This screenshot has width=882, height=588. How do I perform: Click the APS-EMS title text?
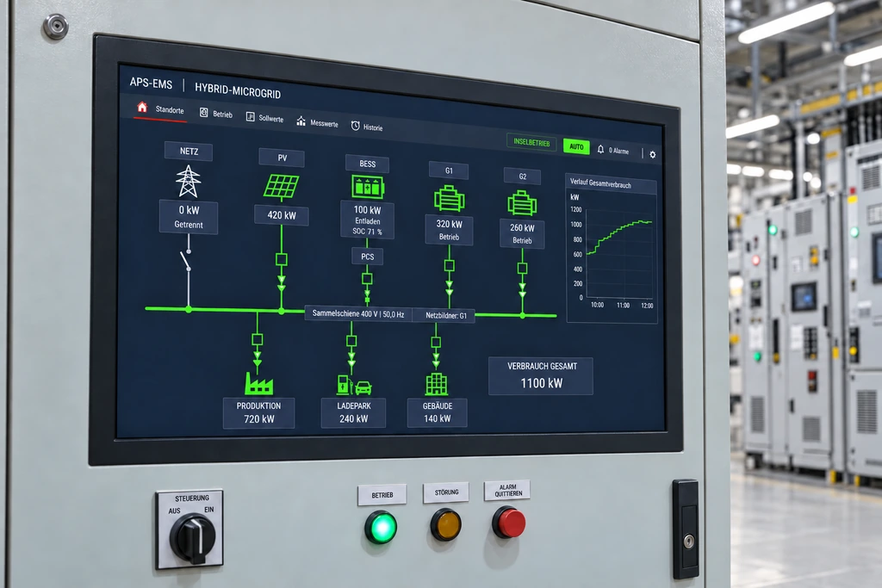tap(151, 84)
